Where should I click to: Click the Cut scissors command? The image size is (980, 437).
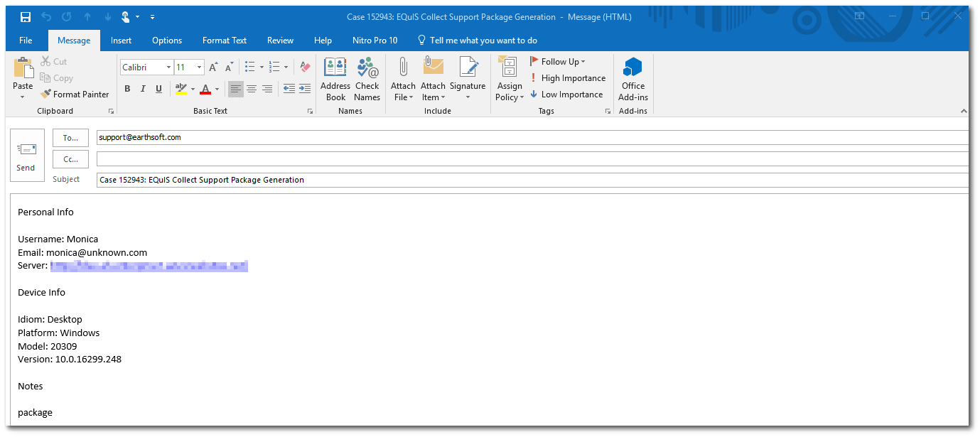point(53,62)
